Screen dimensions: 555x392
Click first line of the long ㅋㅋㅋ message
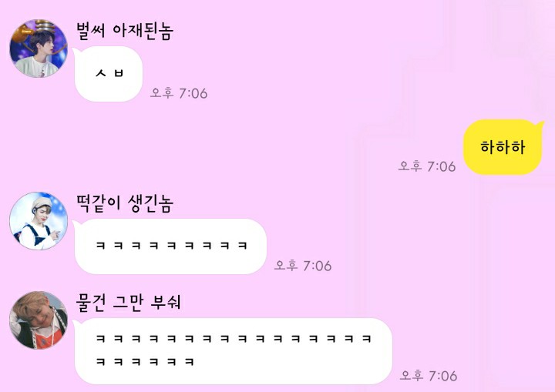234,339
